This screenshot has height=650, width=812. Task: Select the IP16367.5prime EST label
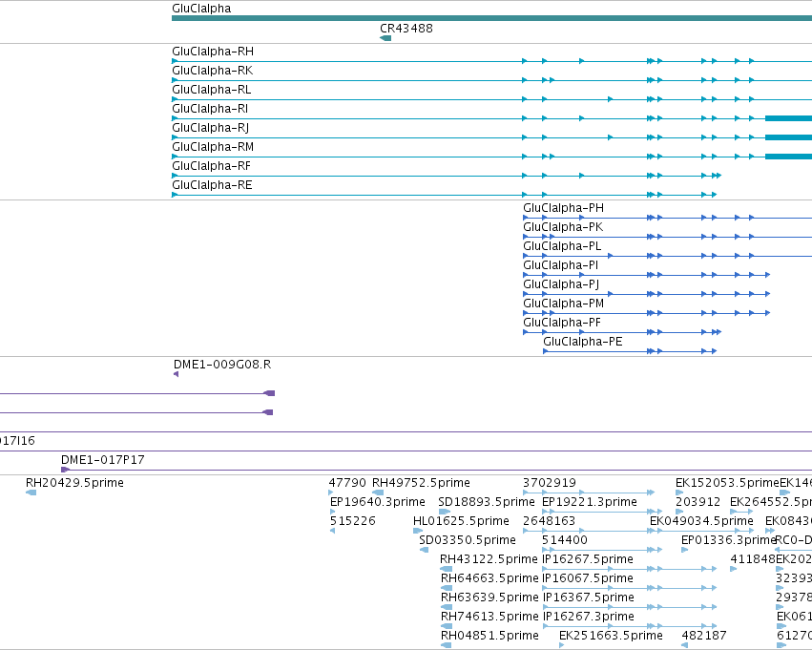tap(588, 598)
